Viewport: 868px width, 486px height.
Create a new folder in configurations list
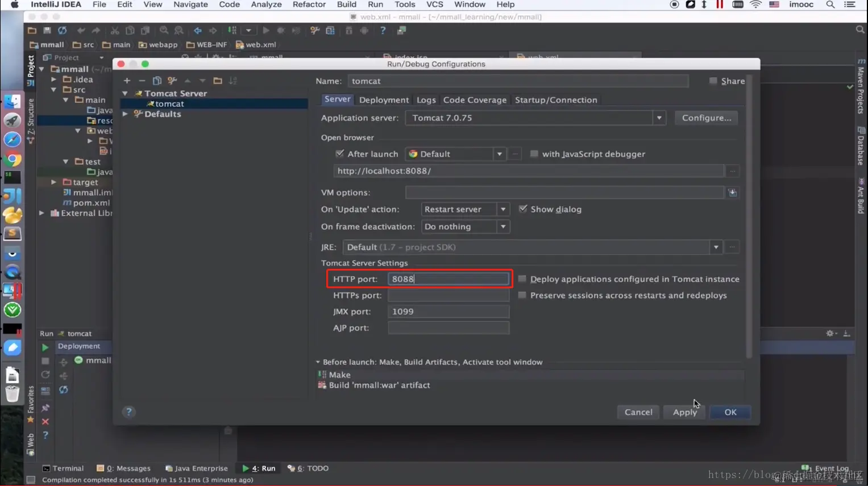[x=218, y=81]
